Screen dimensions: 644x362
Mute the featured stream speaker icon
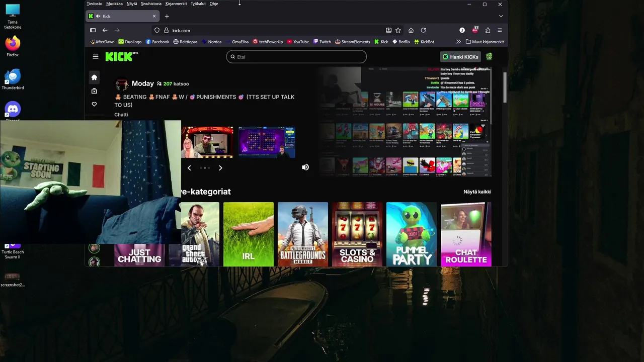pyautogui.click(x=305, y=167)
